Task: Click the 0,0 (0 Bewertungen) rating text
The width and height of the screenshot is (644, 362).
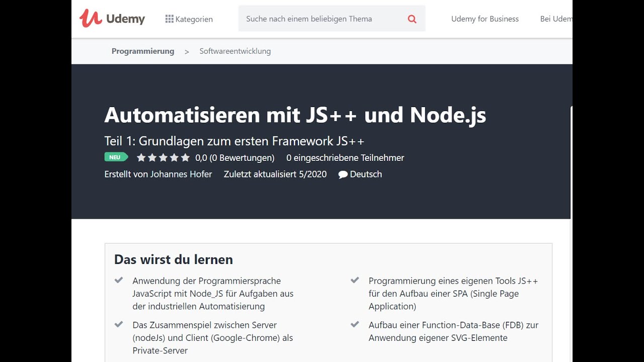Action: coord(235,158)
